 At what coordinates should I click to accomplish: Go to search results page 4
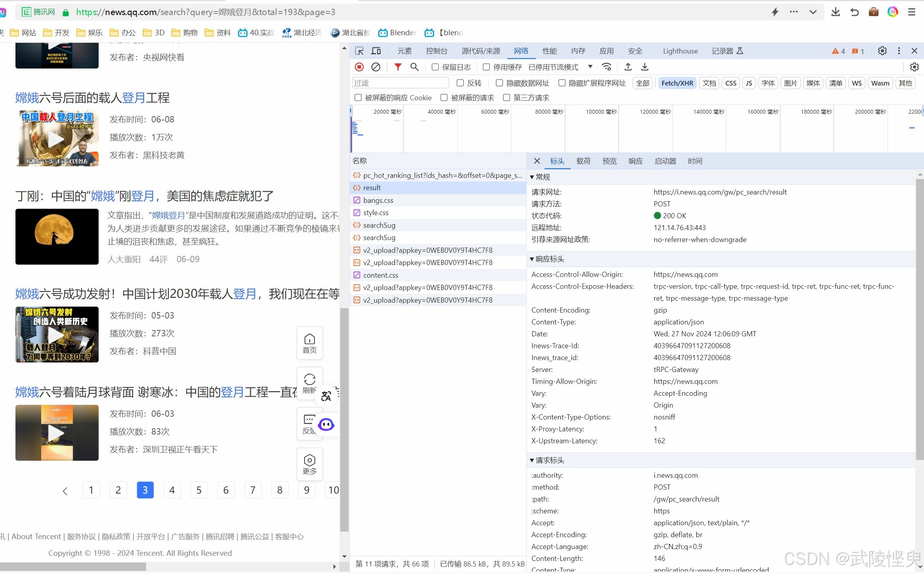coord(172,490)
